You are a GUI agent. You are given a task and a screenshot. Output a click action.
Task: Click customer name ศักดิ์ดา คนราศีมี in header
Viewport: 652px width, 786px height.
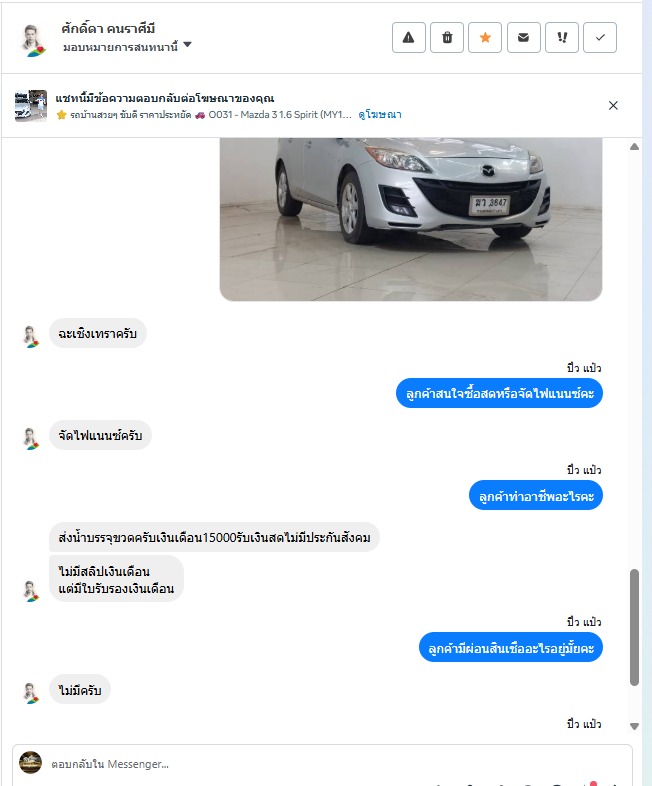point(108,29)
